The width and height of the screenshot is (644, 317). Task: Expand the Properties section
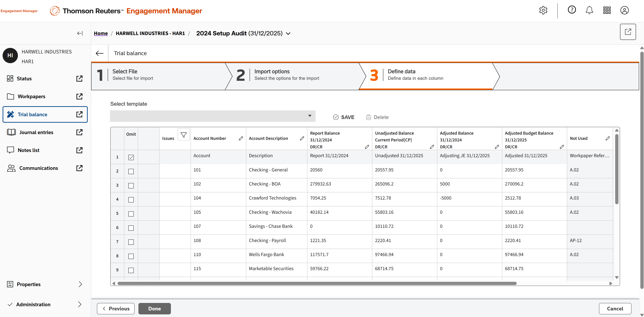point(80,284)
